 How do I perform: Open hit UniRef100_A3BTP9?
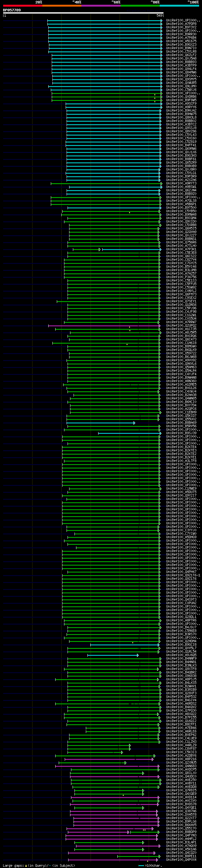[x=181, y=65]
